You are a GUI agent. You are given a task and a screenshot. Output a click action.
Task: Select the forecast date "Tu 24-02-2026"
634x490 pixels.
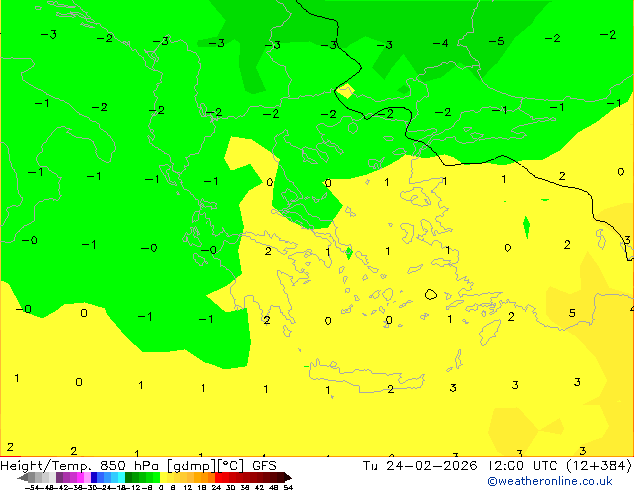pos(420,466)
